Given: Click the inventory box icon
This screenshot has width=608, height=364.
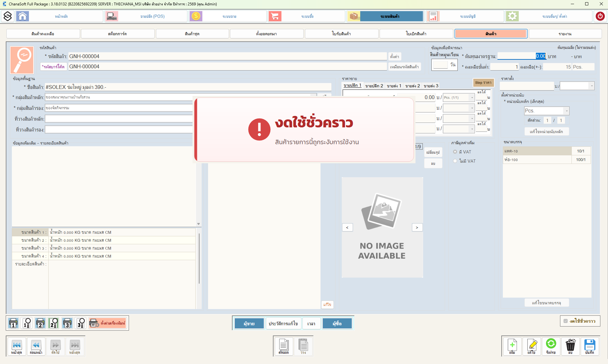Looking at the screenshot, I should (354, 16).
